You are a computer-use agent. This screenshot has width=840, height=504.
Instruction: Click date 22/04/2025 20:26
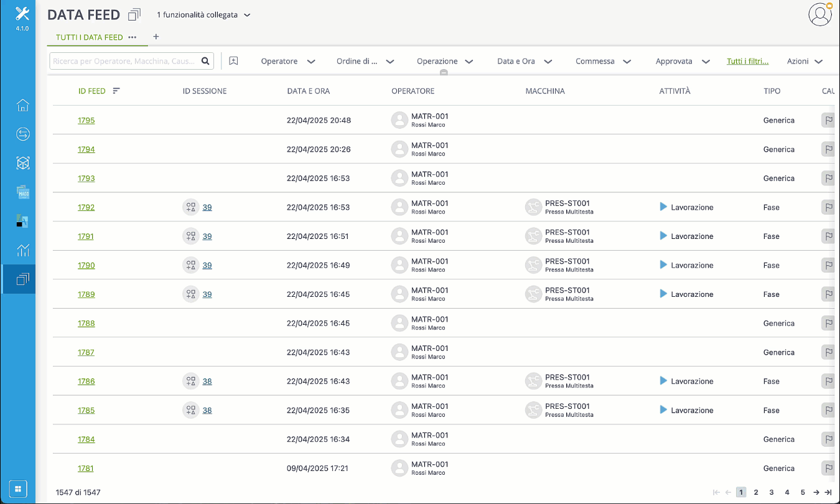[x=319, y=149]
